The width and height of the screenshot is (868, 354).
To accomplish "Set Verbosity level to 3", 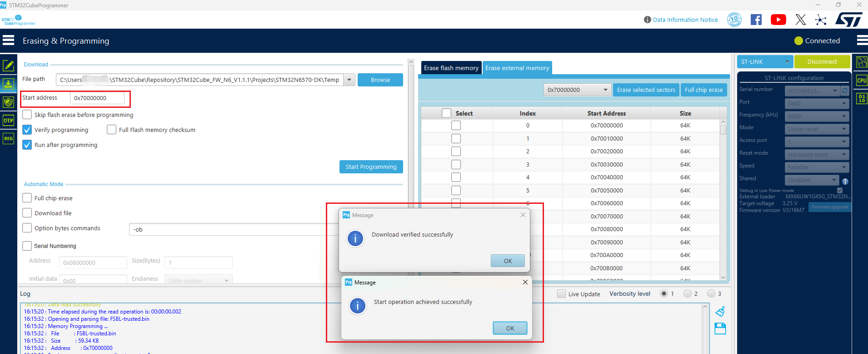I will tap(711, 293).
